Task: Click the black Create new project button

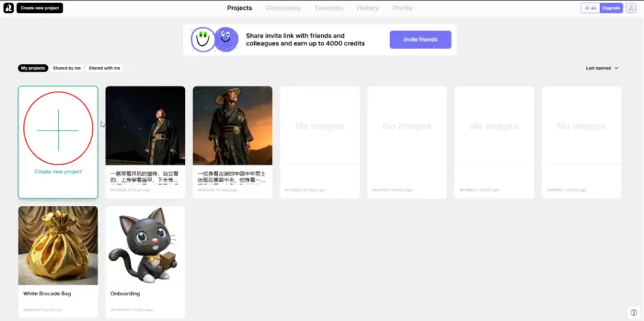Action: [x=40, y=8]
